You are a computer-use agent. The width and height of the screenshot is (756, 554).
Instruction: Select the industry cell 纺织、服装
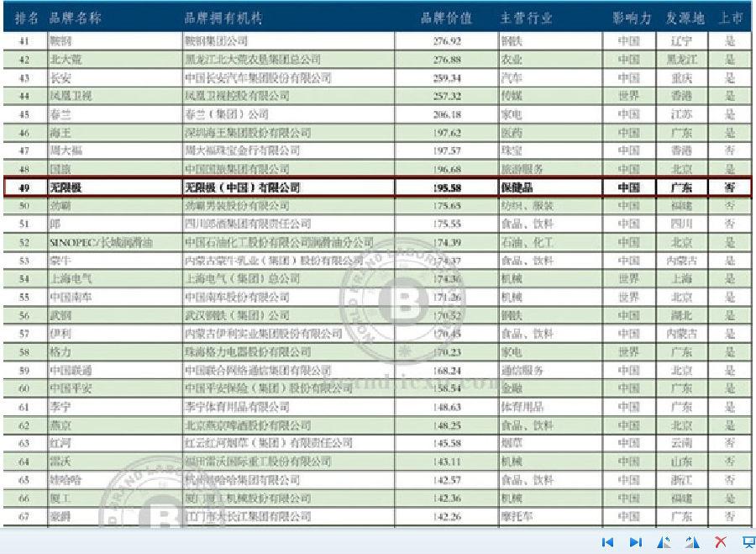pyautogui.click(x=527, y=206)
